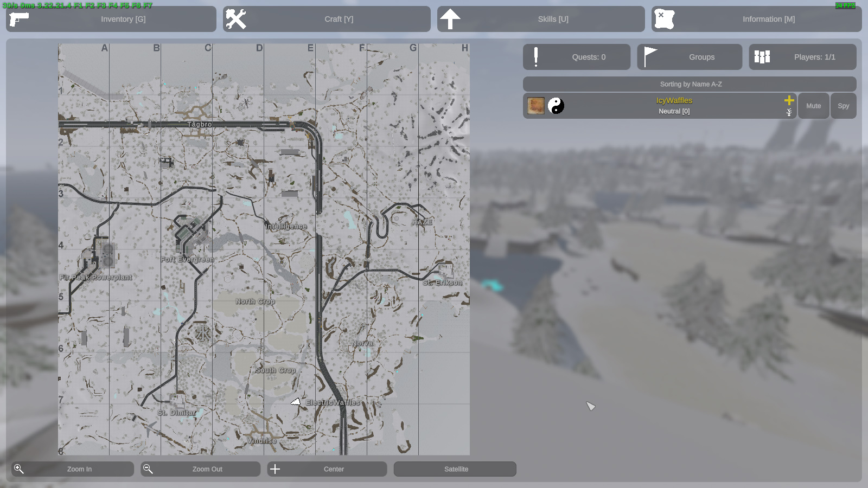Open the Quests: 0 panel
The width and height of the screenshot is (868, 488).
(x=577, y=57)
